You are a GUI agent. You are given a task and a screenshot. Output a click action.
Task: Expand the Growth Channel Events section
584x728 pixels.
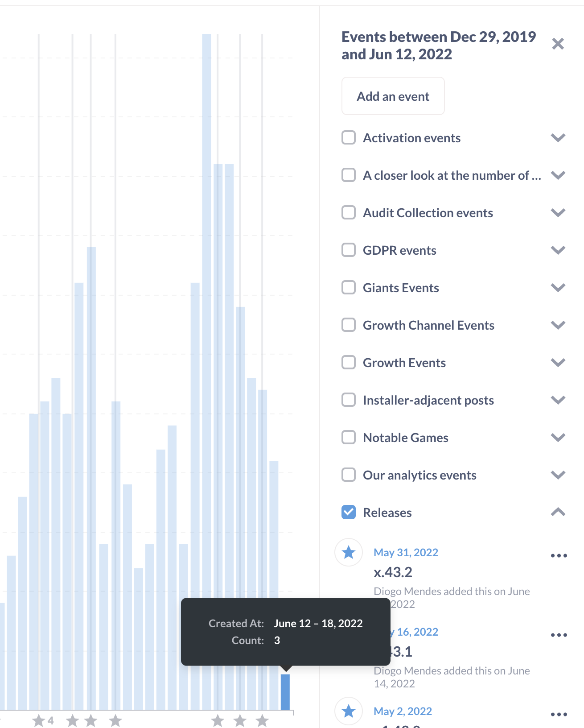click(558, 325)
